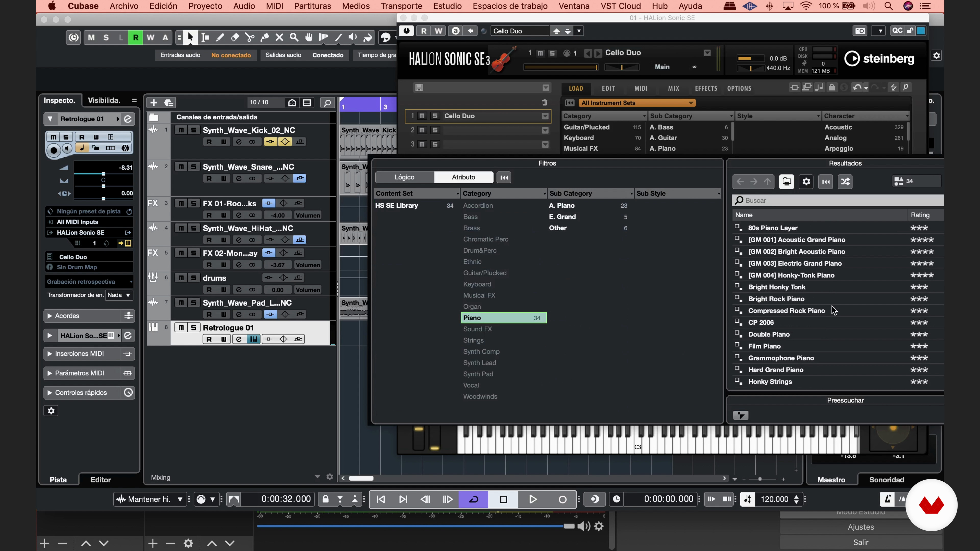Select Strings category in Filtros

tap(473, 340)
